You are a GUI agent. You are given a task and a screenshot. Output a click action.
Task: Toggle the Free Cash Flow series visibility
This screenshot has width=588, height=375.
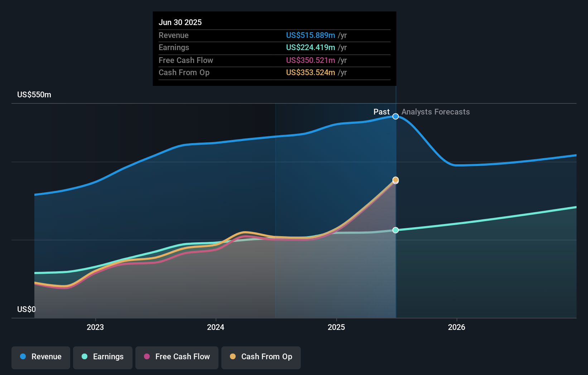(x=177, y=357)
